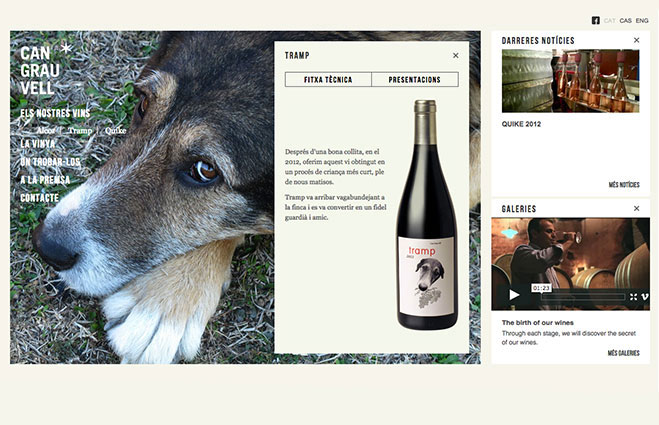The image size is (659, 425).
Task: Open the La Vinya menu item
Action: [x=38, y=144]
